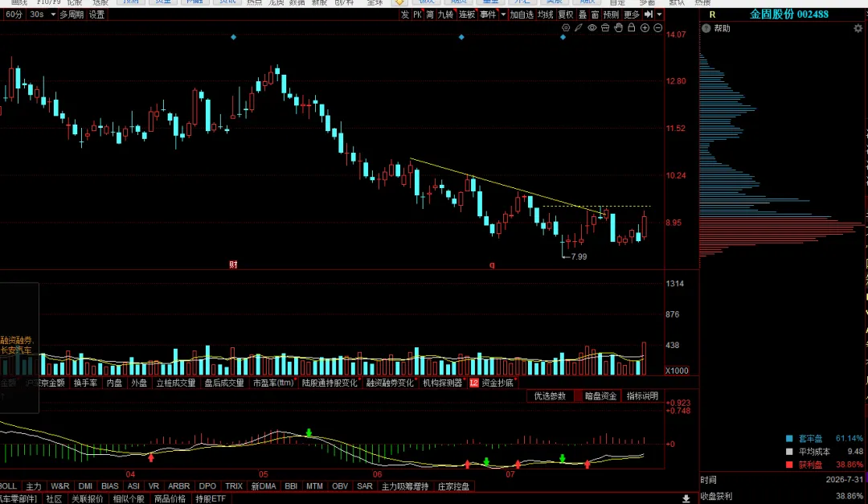868x504 pixels.
Task: Toggle the 预测 forecast button
Action: tap(611, 14)
